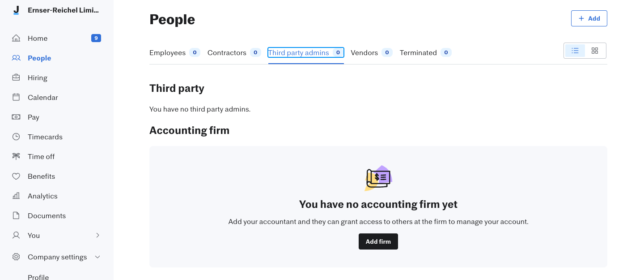Viewport: 644px width, 280px height.
Task: Switch to grid view layout
Action: click(x=595, y=51)
